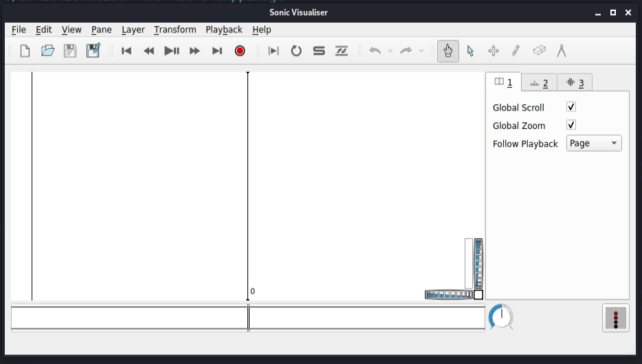The width and height of the screenshot is (642, 364).
Task: Save session using the floppy disk icon
Action: click(x=70, y=51)
